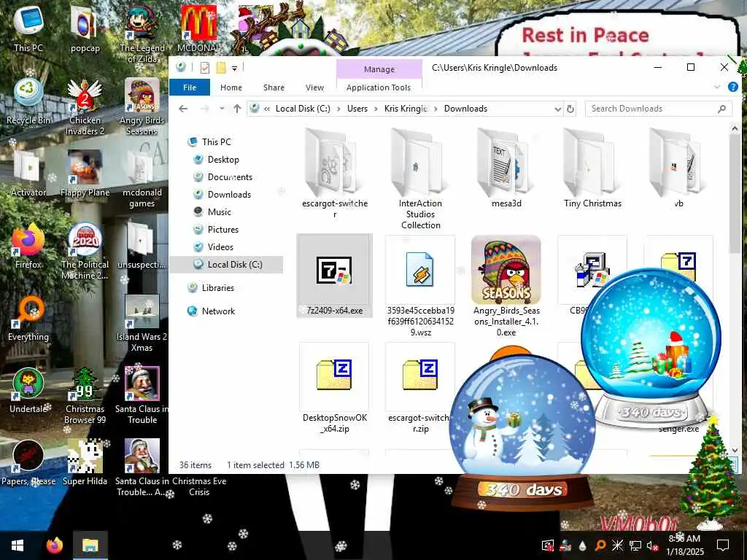This screenshot has height=560, width=747.
Task: Open the Windows Start menu
Action: point(18,545)
